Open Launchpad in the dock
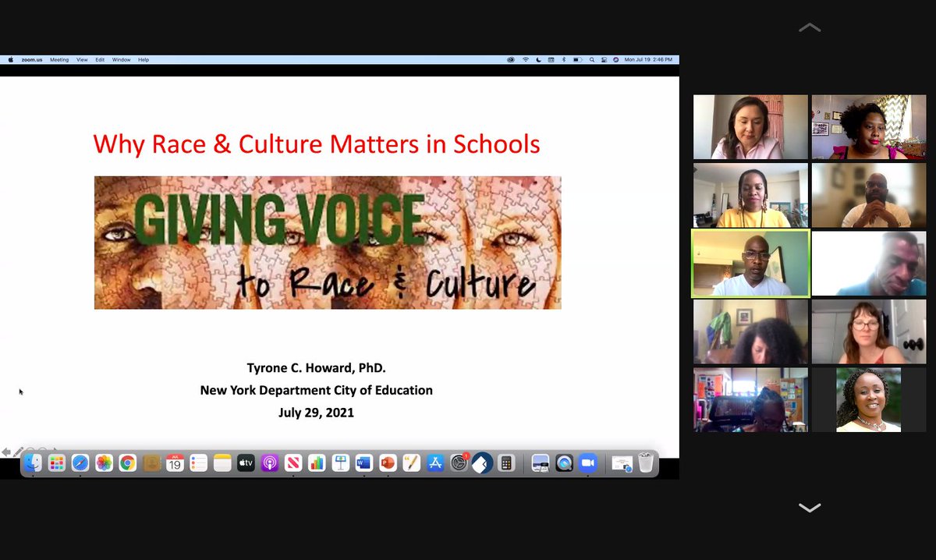This screenshot has height=560, width=936. pyautogui.click(x=56, y=463)
